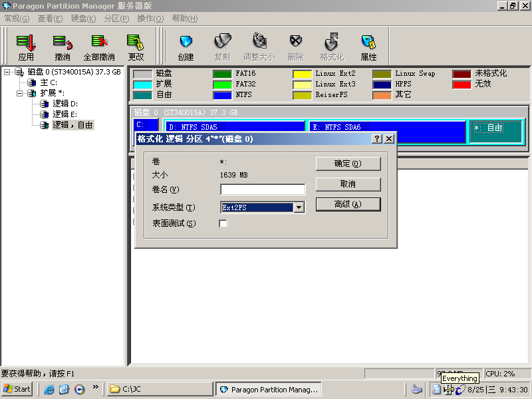Viewport: 532px width, 399px height.
Task: Click the FAT16 dark green legend swatch
Action: coord(222,74)
